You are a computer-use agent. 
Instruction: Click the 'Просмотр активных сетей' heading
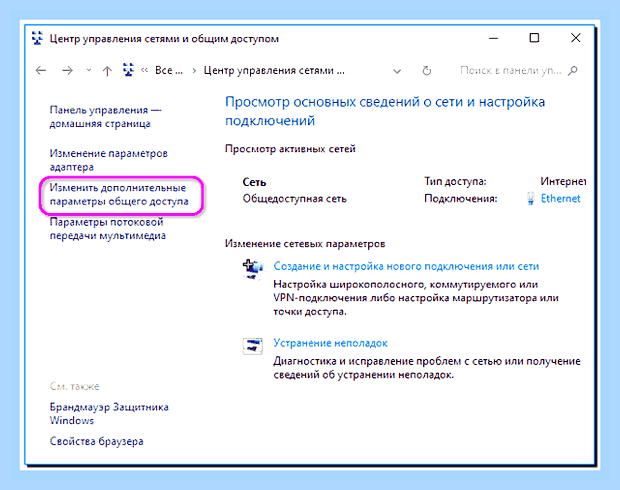pos(290,149)
